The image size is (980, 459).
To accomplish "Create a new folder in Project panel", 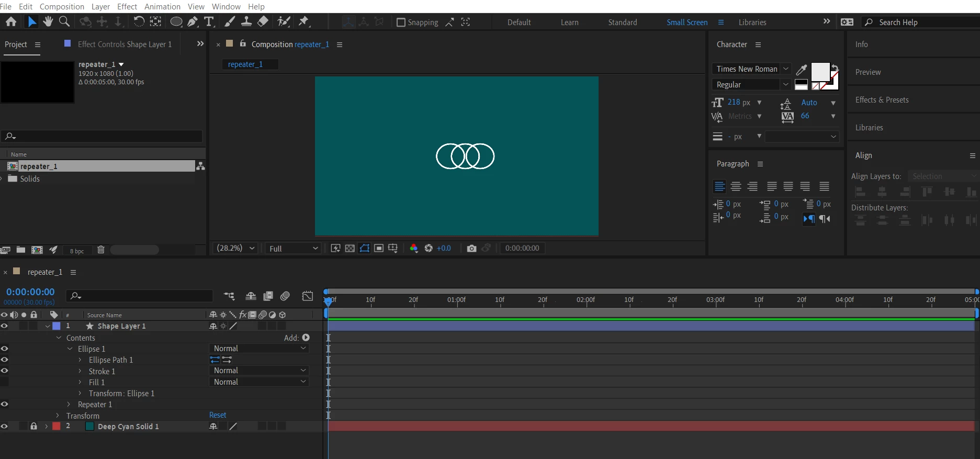I will (21, 250).
